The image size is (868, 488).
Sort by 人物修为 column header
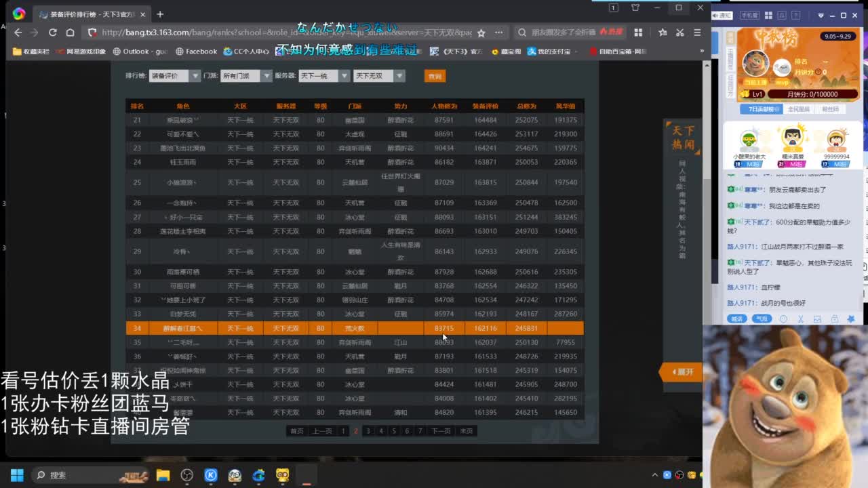point(444,106)
